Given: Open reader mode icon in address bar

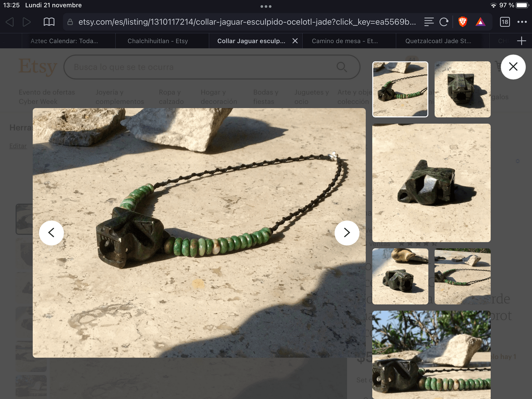Looking at the screenshot, I should coord(429,22).
